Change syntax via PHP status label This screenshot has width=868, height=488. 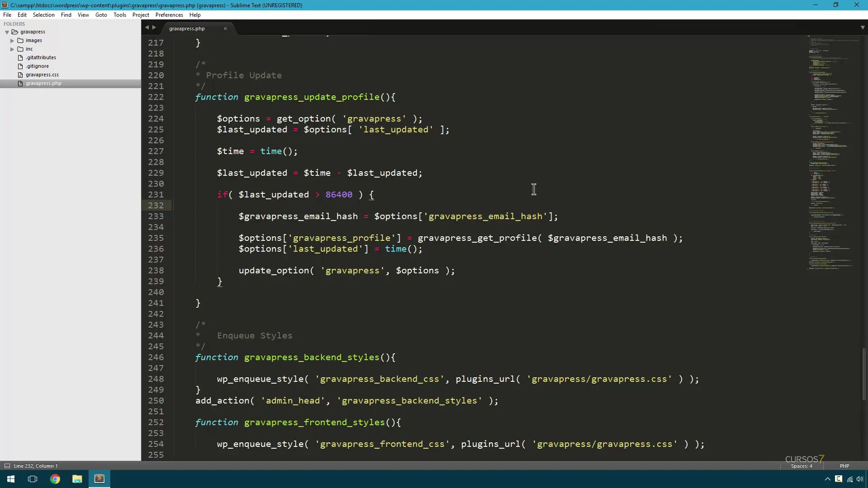pos(844,466)
